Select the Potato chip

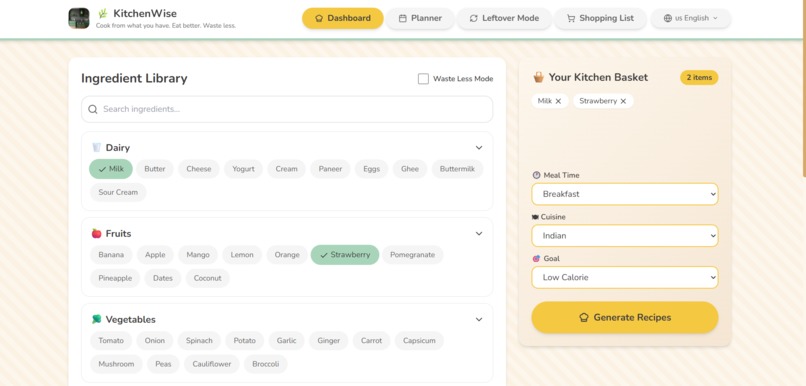245,341
